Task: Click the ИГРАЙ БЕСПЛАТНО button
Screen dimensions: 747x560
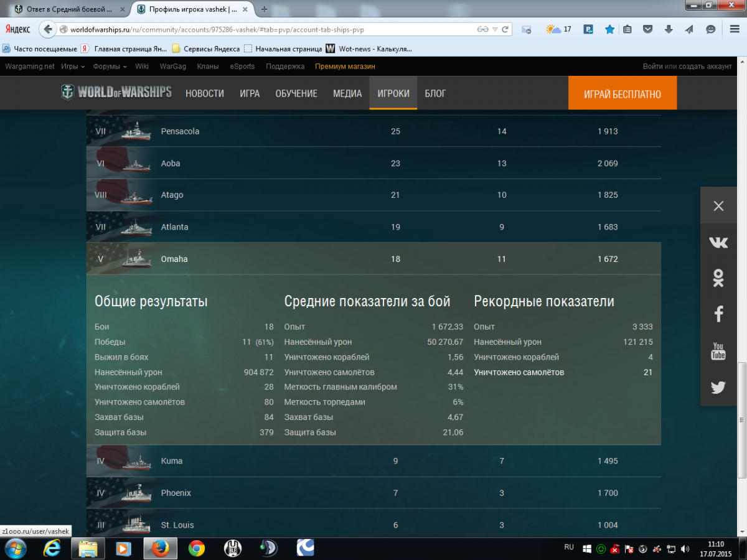Action: click(622, 94)
